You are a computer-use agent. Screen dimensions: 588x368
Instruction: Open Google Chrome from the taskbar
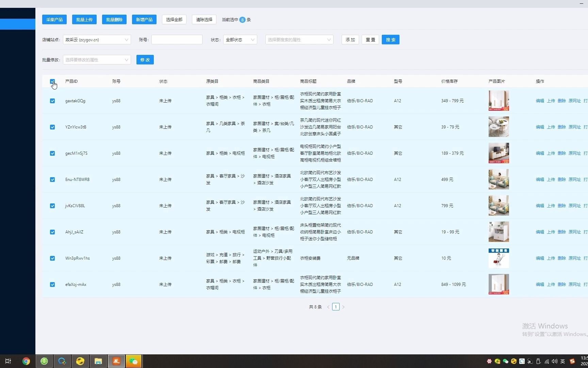point(26,361)
